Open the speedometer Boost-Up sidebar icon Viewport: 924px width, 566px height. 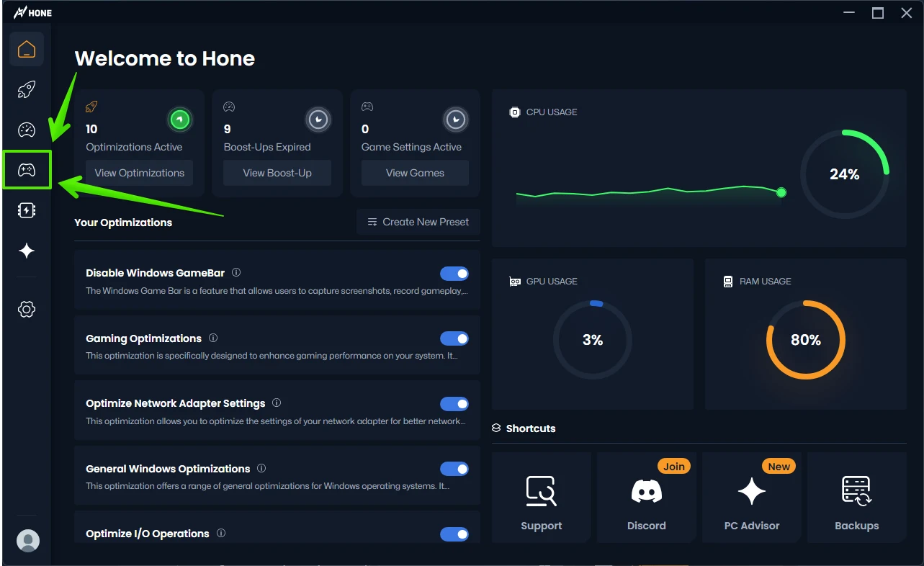coord(27,130)
